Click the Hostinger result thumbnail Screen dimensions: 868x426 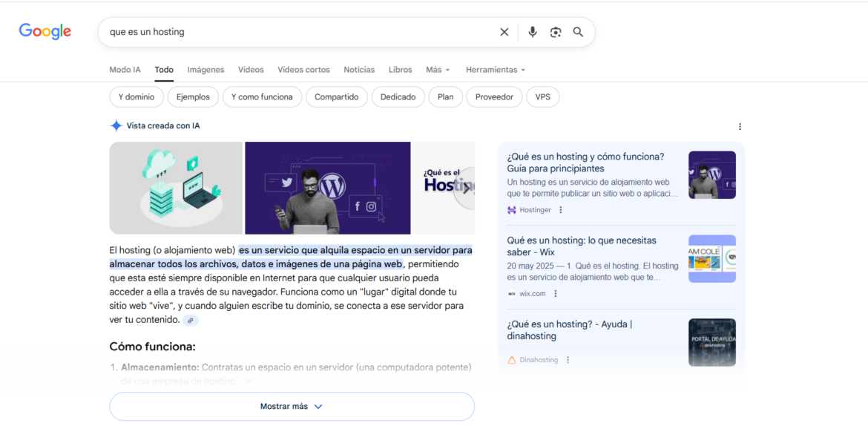coord(712,175)
